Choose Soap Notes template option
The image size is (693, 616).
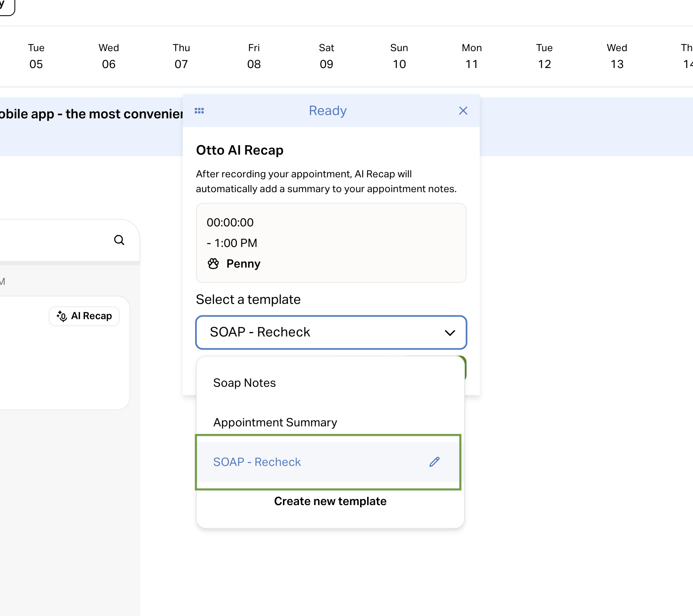[245, 383]
